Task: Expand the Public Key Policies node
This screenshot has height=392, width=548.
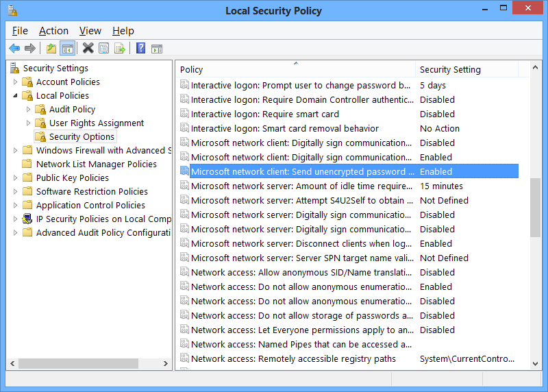Action: tap(16, 178)
